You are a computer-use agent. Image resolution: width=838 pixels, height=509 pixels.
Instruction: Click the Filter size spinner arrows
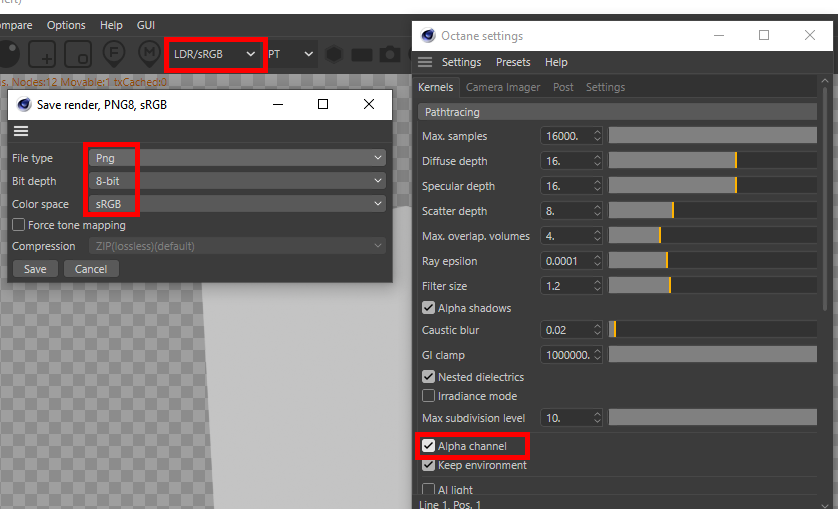598,286
